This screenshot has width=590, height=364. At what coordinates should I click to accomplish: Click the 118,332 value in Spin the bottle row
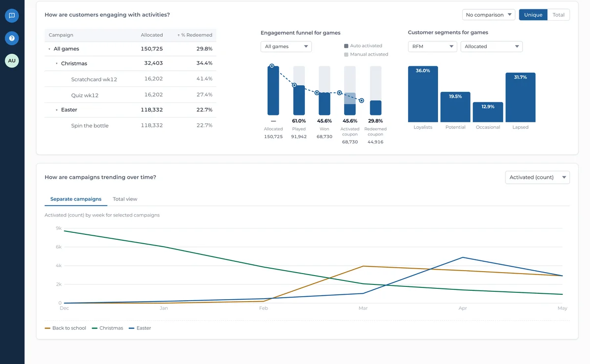(x=151, y=125)
